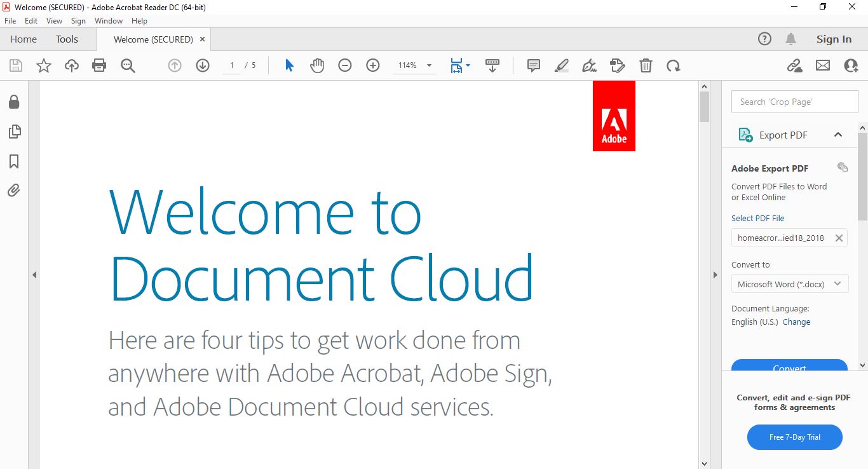Select the Welcome (SECURED) document tab
The height and width of the screenshot is (469, 868).
153,39
